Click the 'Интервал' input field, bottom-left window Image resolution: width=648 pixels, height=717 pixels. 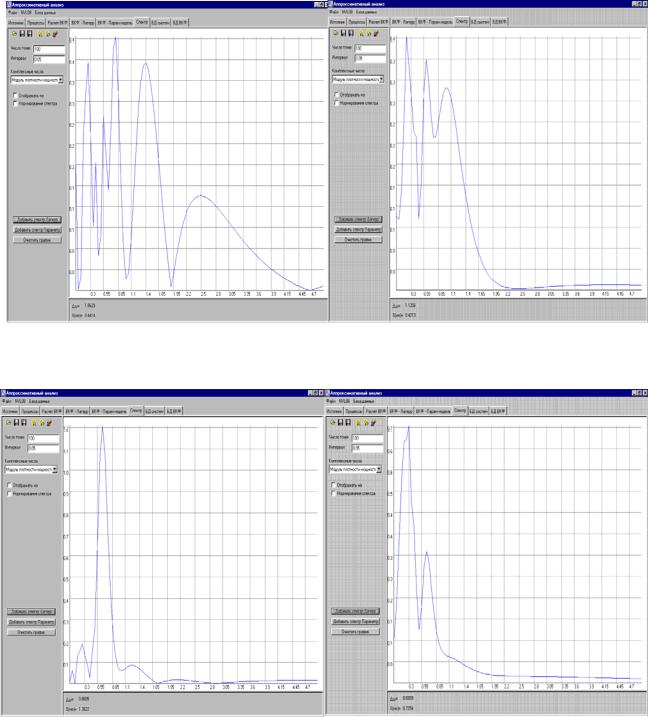coord(43,448)
